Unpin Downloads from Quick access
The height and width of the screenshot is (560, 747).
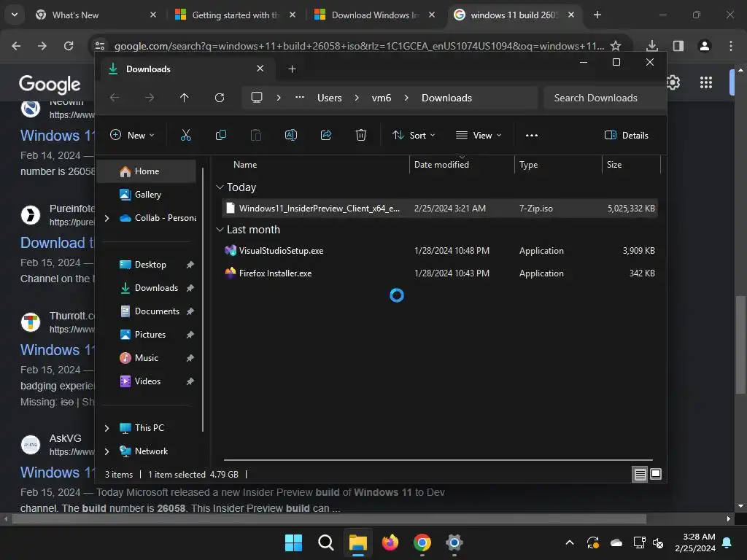point(190,288)
